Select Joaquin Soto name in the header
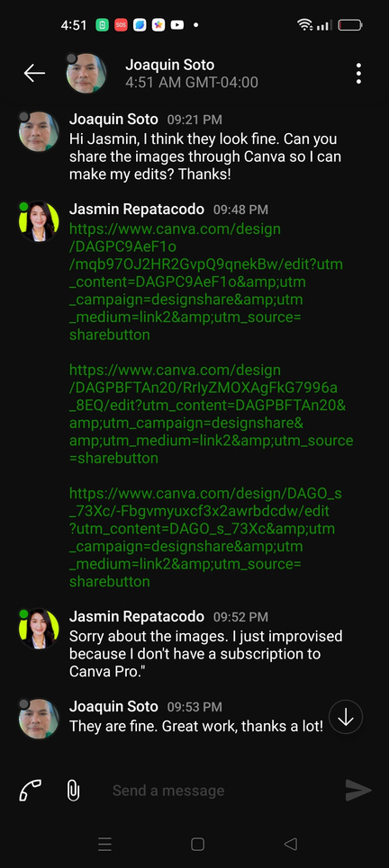Screen dimensions: 389x868 point(169,65)
